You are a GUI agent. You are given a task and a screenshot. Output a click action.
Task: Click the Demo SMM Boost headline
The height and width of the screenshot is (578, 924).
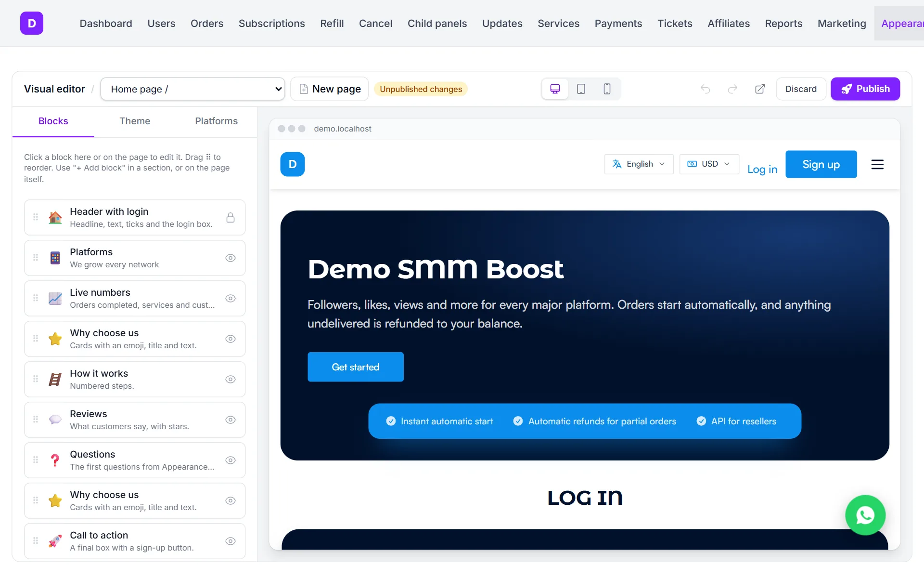[x=436, y=269]
